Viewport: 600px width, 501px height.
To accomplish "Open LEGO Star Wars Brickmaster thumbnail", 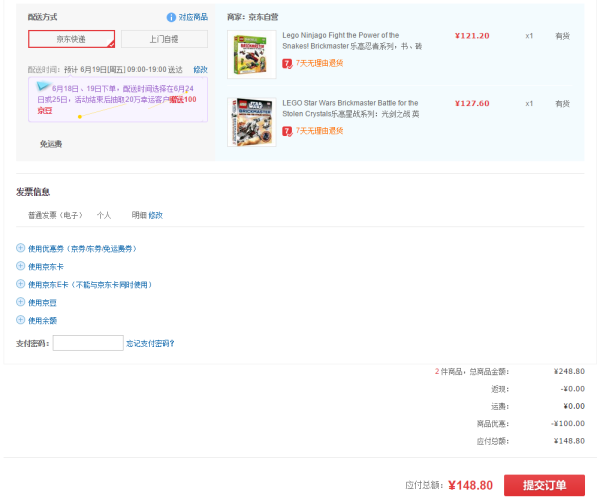I will 251,122.
